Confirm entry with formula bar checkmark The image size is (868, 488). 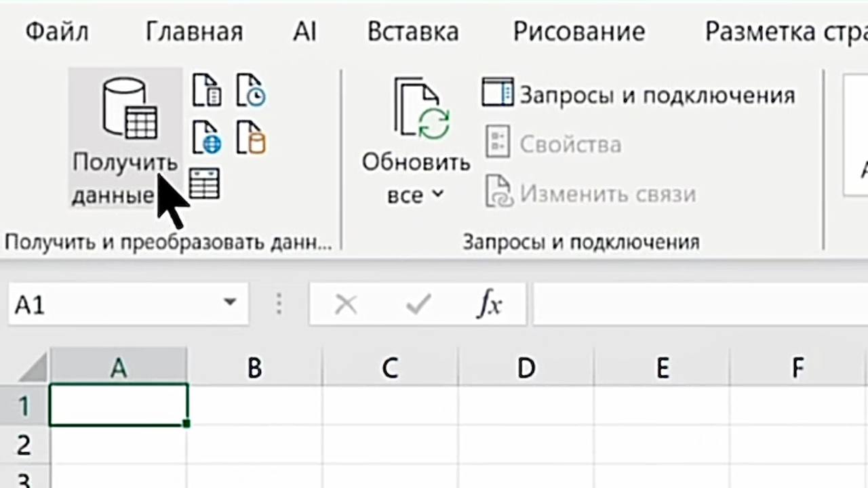(418, 305)
